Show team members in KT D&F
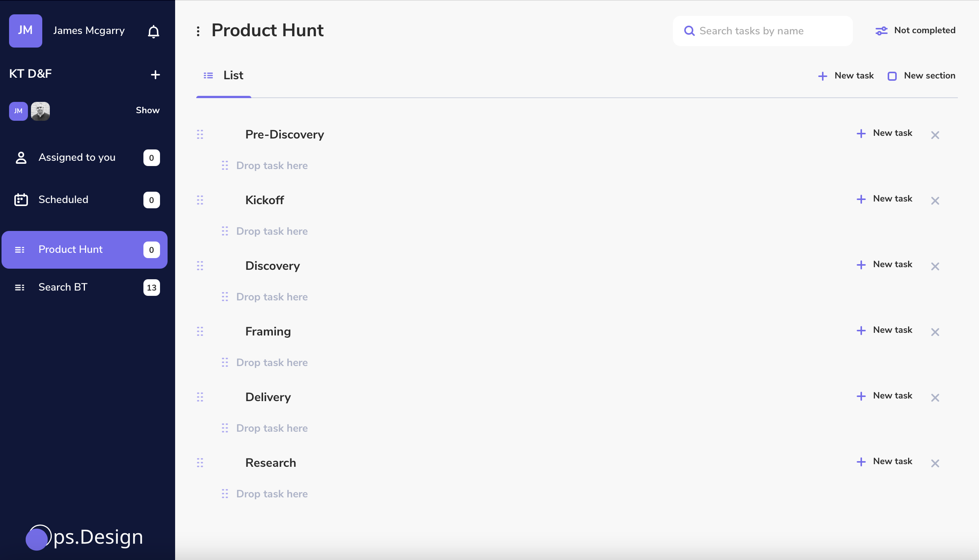 click(148, 111)
